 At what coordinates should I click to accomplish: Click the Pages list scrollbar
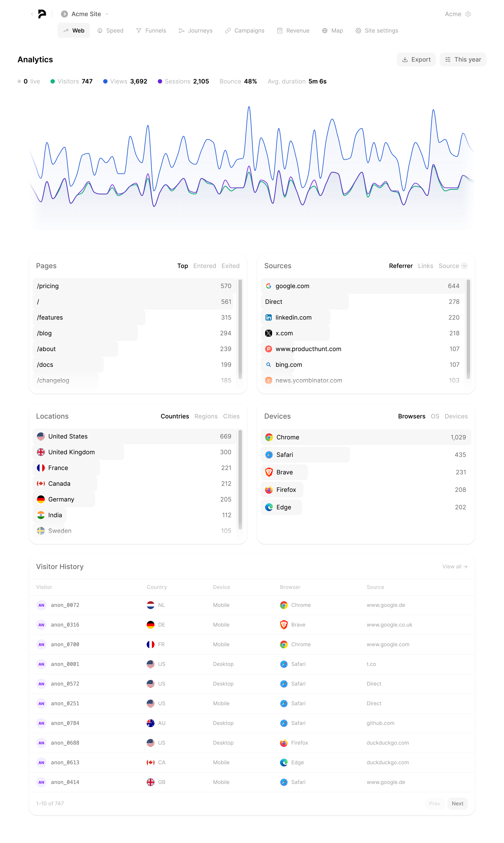(x=240, y=329)
